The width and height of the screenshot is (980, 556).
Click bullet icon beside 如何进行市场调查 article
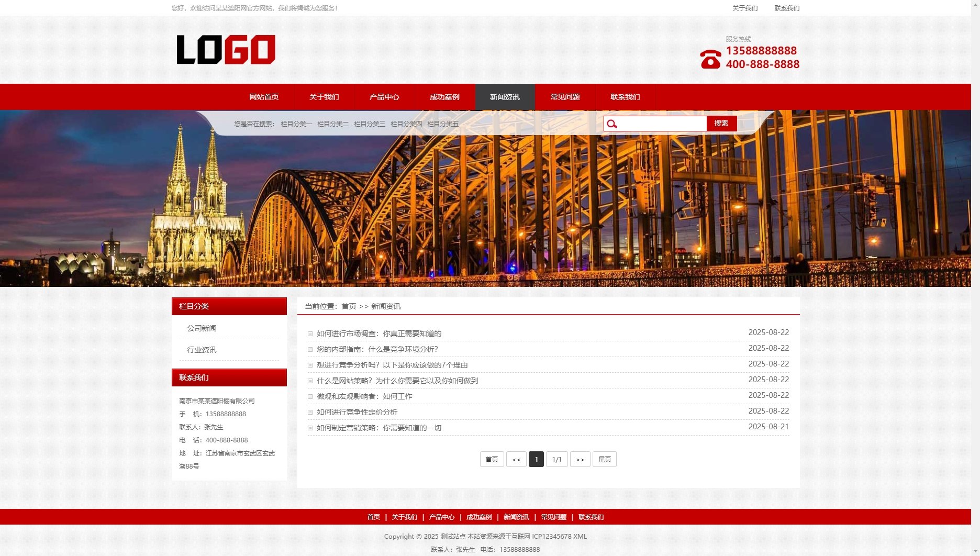(x=310, y=334)
